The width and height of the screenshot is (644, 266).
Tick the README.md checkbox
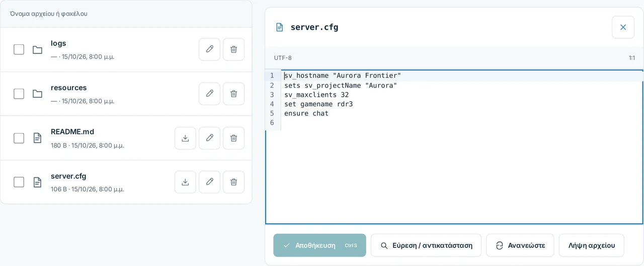[19, 138]
